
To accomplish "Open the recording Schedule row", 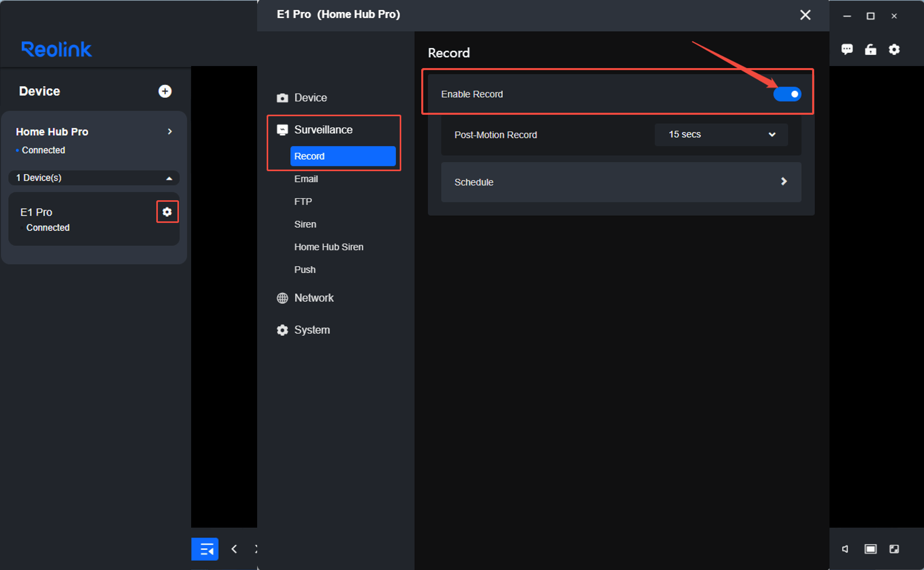I will pos(621,182).
